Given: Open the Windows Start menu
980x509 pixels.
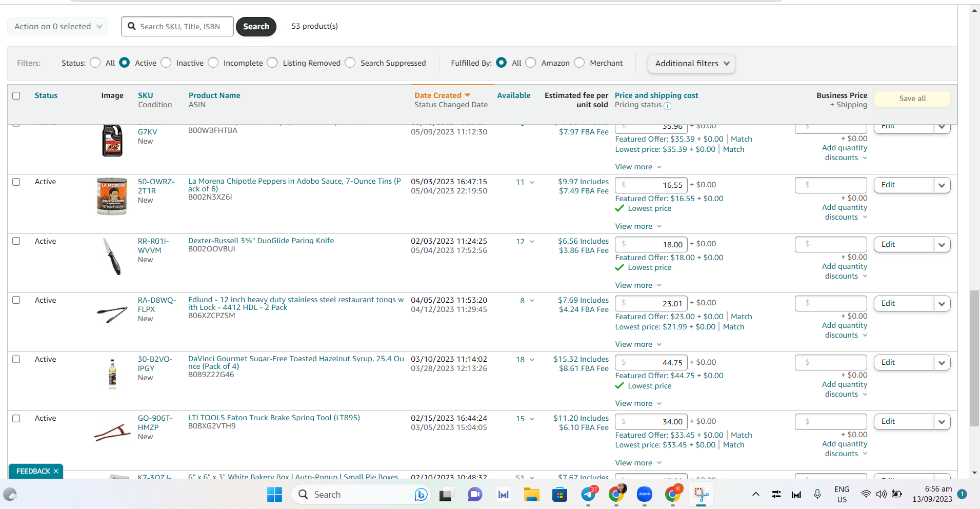Looking at the screenshot, I should click(274, 495).
